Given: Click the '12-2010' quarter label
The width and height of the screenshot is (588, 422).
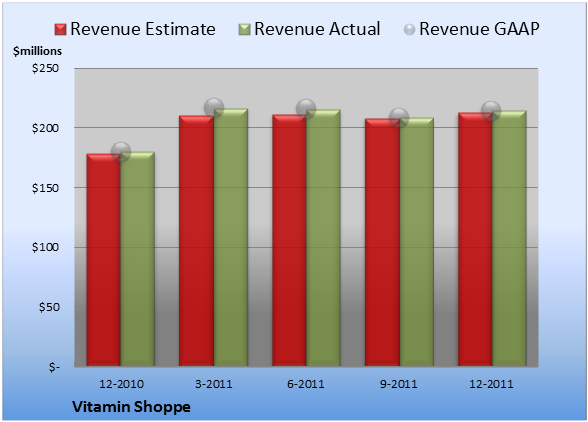Looking at the screenshot, I should pyautogui.click(x=121, y=384).
